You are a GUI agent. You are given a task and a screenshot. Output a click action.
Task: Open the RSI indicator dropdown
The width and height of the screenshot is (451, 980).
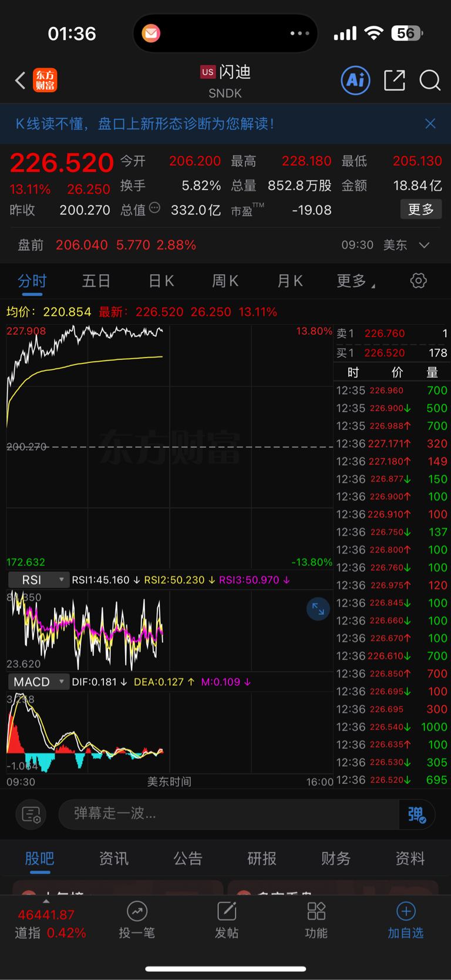39,580
